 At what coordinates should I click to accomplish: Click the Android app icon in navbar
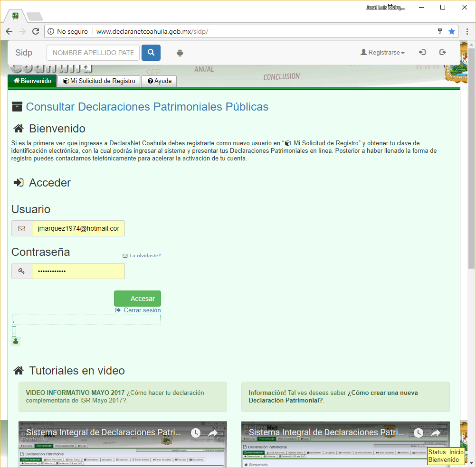coord(180,53)
